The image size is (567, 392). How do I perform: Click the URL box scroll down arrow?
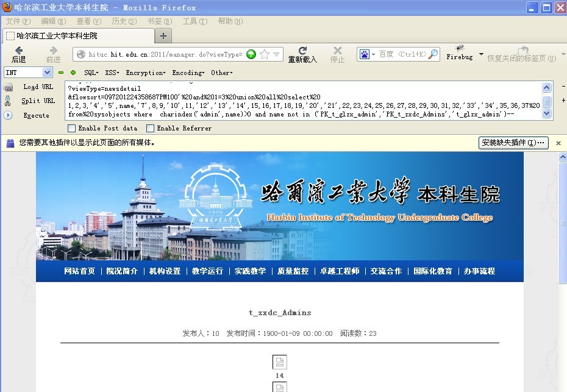(547, 113)
